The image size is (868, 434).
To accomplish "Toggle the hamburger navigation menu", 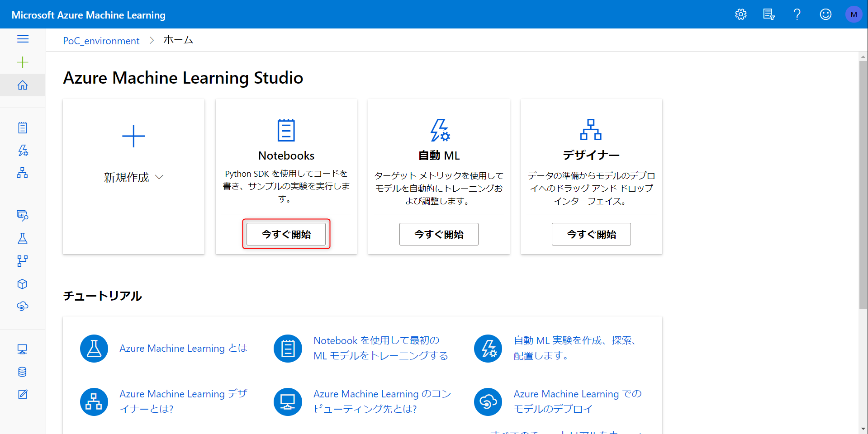I will tap(23, 39).
